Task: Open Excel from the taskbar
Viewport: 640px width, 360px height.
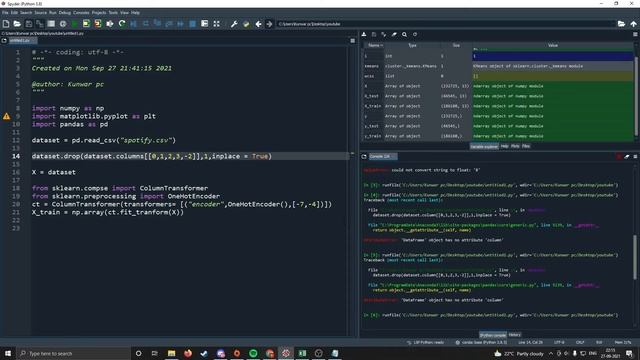Action: pyautogui.click(x=302, y=353)
